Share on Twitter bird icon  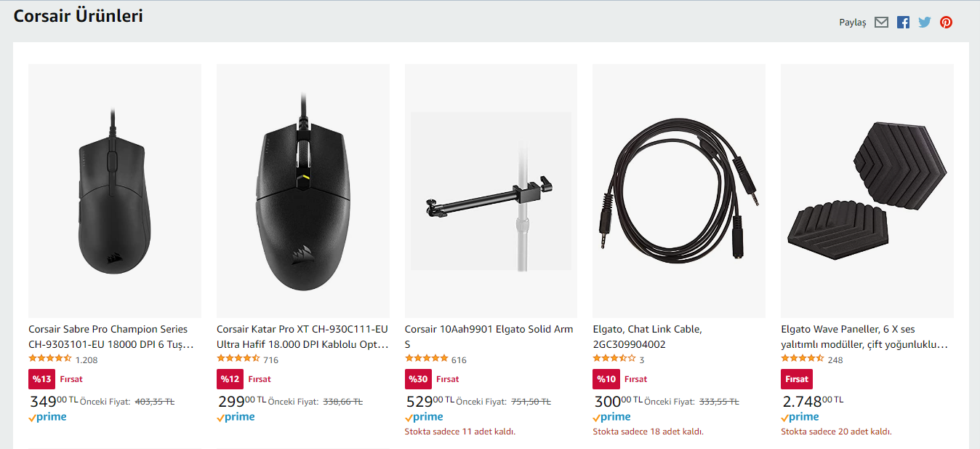pyautogui.click(x=924, y=23)
